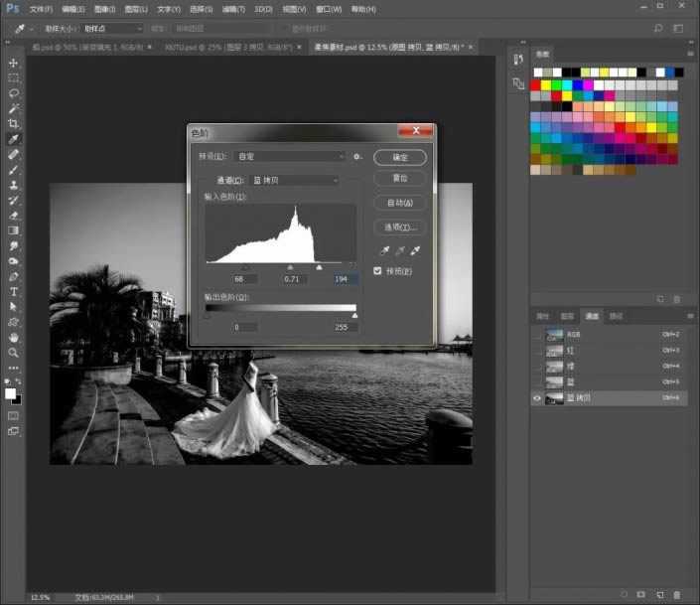Toggle the 预览 (Preview) checkbox
This screenshot has height=605, width=700.
(x=378, y=271)
